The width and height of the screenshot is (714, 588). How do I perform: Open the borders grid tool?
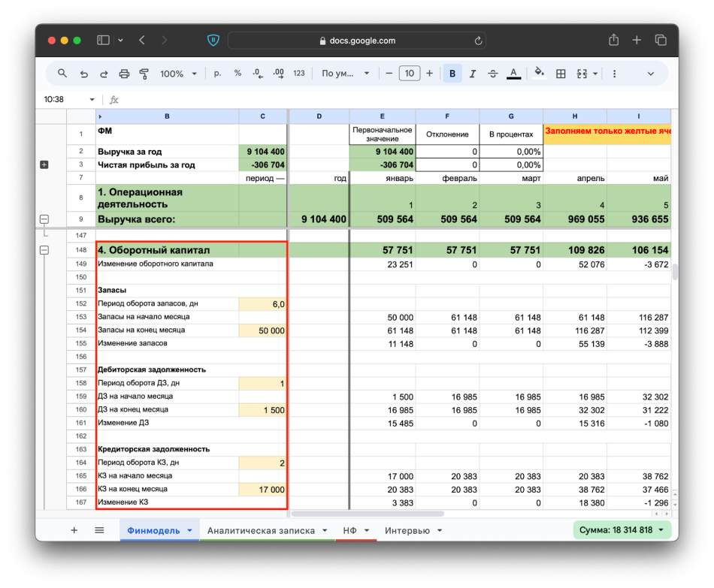click(x=561, y=74)
